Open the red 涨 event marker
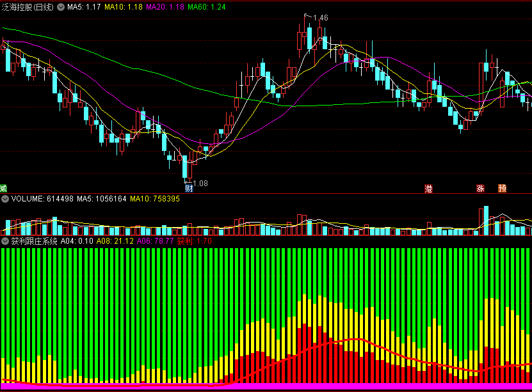This screenshot has height=392, width=532. tap(480, 189)
